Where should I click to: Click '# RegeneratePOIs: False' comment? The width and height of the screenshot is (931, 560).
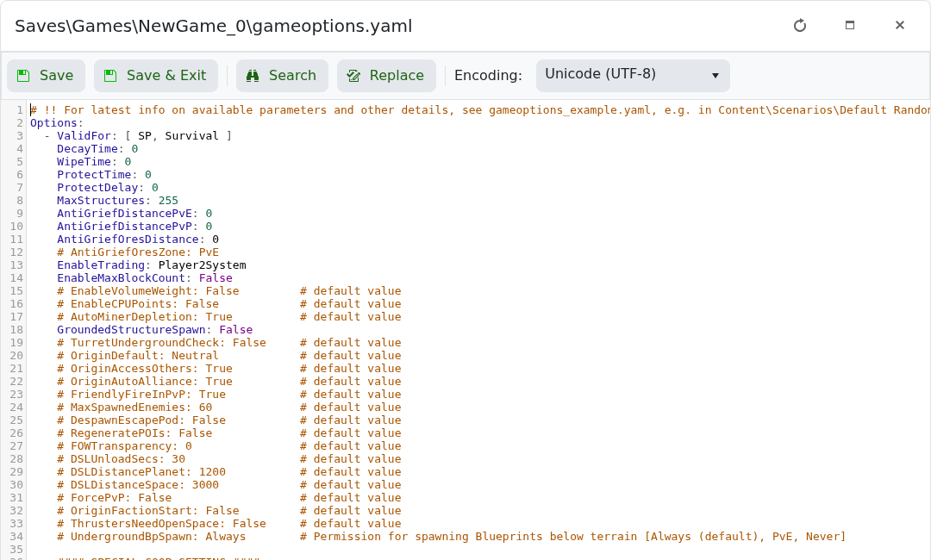(134, 433)
